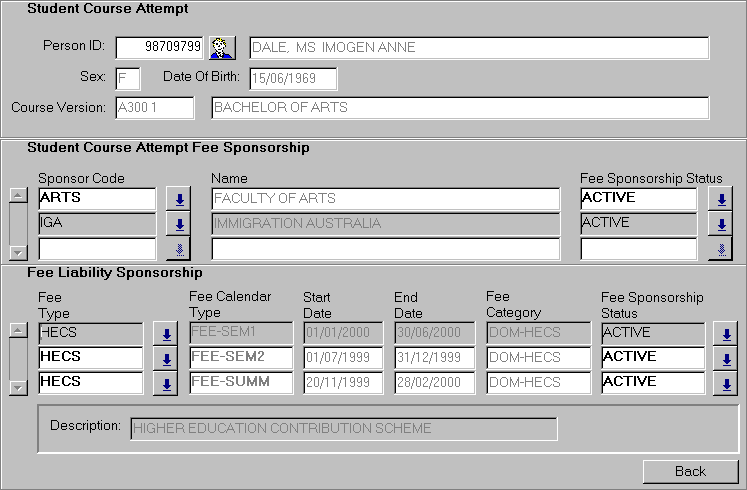Click arrow next to FEE-SEM1 row fee type
Screen dimensions: 747x490
(165, 334)
